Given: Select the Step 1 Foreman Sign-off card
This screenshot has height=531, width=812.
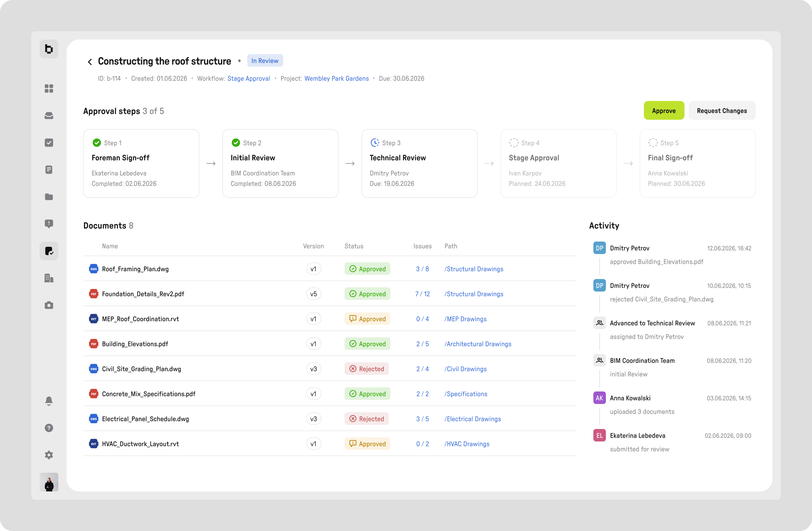Looking at the screenshot, I should 141,163.
